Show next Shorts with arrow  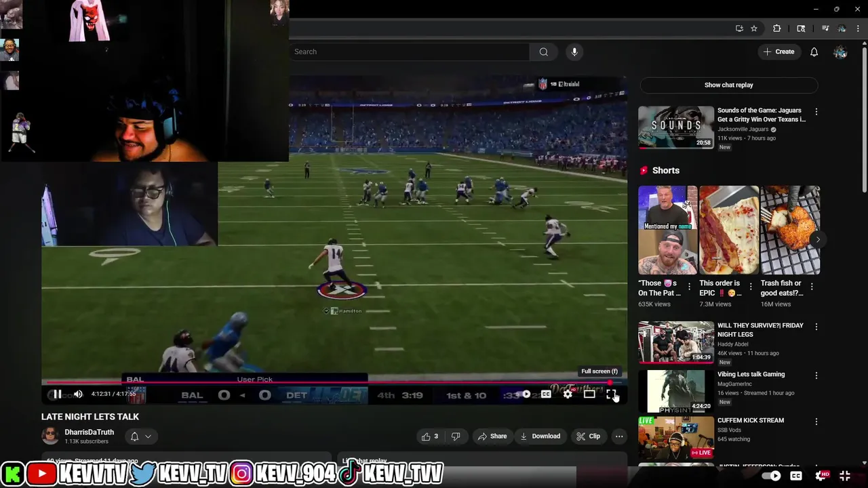(818, 239)
